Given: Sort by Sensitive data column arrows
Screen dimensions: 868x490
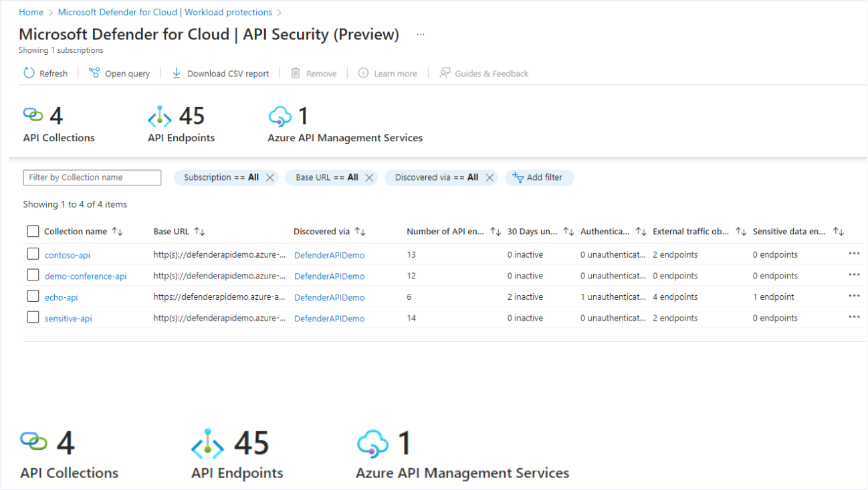Looking at the screenshot, I should [839, 232].
